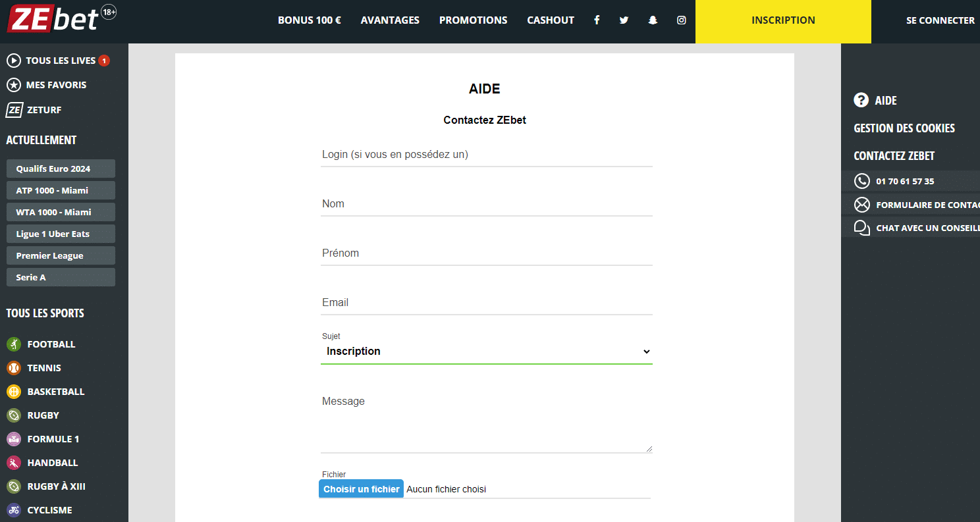Image resolution: width=980 pixels, height=522 pixels.
Task: Click the ZEbet logo
Action: click(x=54, y=18)
